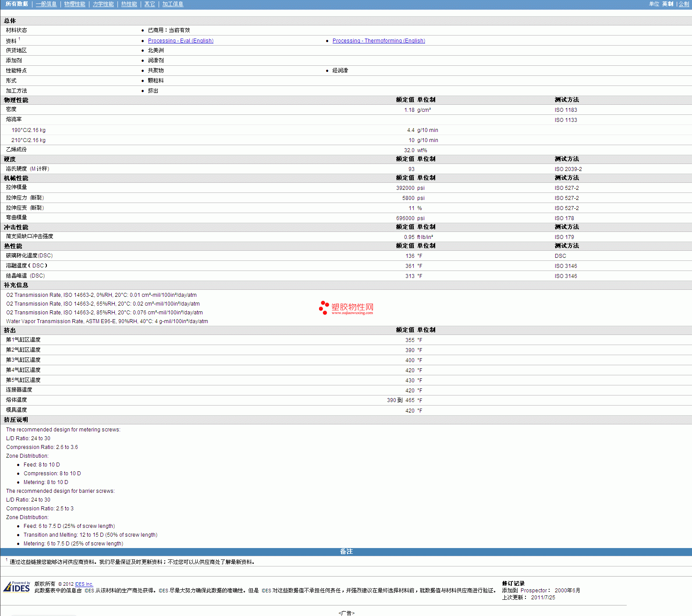Viewport: 692px width, 616px height.
Task: Click the footnote 1 superscript beside 资料
Action: coord(19,39)
